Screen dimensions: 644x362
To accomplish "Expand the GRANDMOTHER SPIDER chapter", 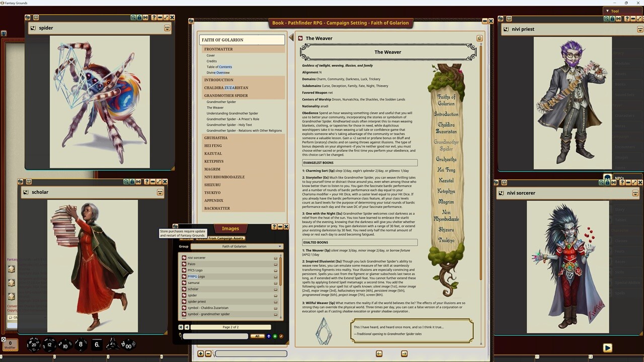I will tap(226, 96).
